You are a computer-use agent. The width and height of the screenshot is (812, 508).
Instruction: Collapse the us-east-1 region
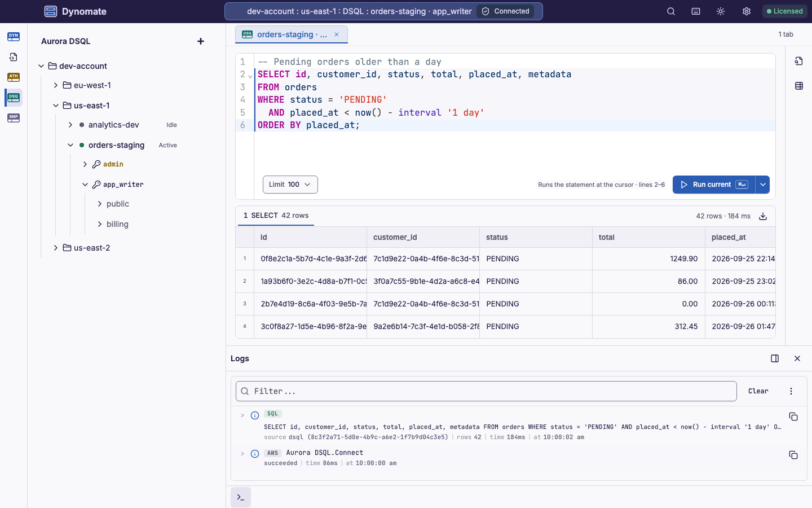[56, 106]
